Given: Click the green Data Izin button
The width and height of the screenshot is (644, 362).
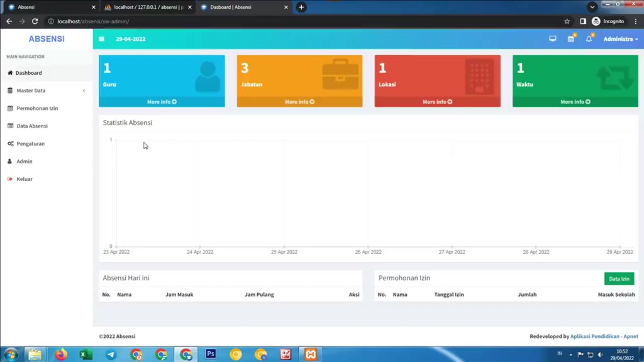Looking at the screenshot, I should [x=619, y=278].
